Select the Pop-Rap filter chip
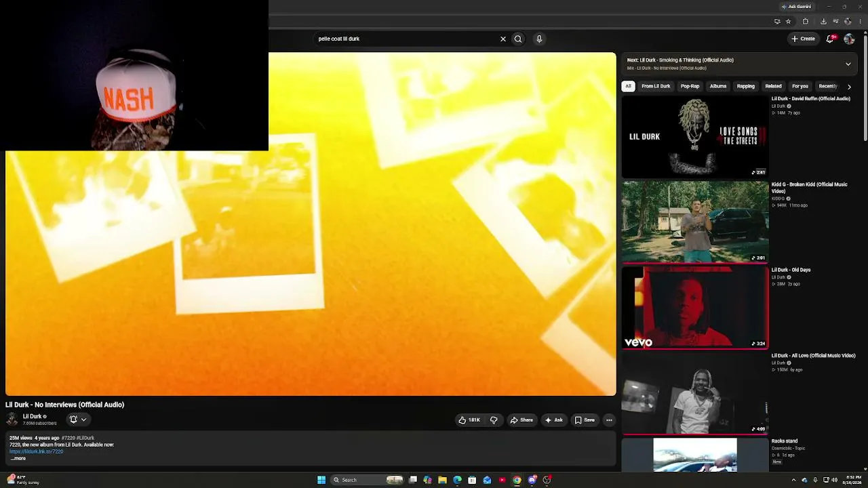Viewport: 868px width, 488px height. [x=690, y=86]
